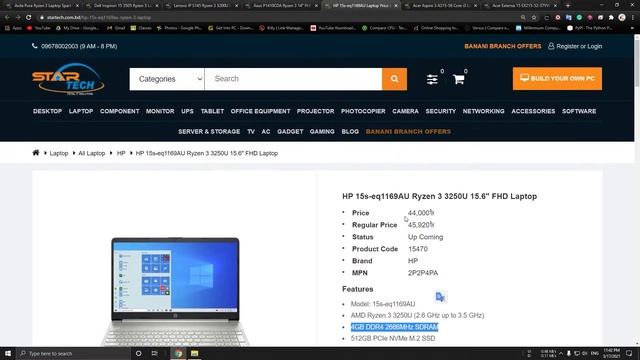Open File Explorer from the taskbar

[195, 353]
